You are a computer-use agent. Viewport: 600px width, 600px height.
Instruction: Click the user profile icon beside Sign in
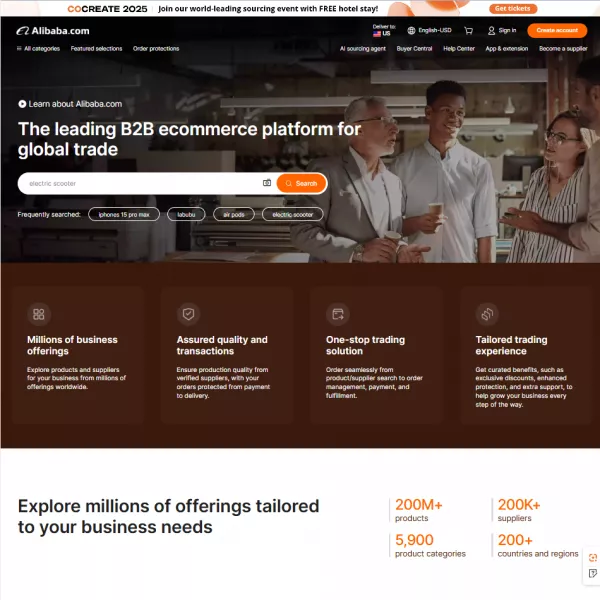click(491, 31)
